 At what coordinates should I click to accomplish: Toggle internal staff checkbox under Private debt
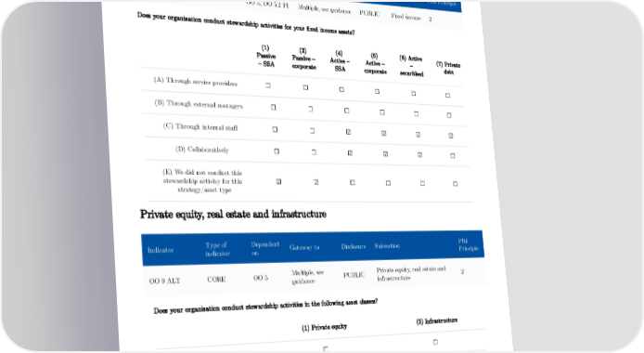(451, 136)
